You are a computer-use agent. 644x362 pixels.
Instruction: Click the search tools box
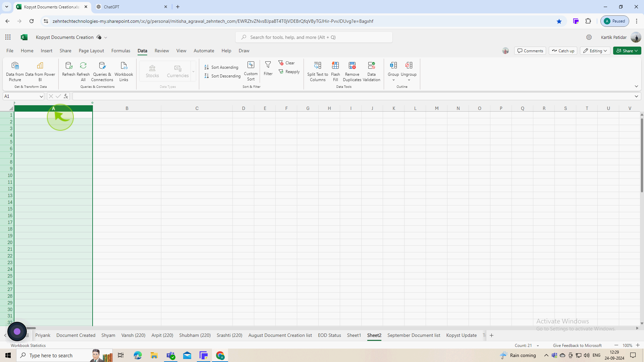[314, 37]
